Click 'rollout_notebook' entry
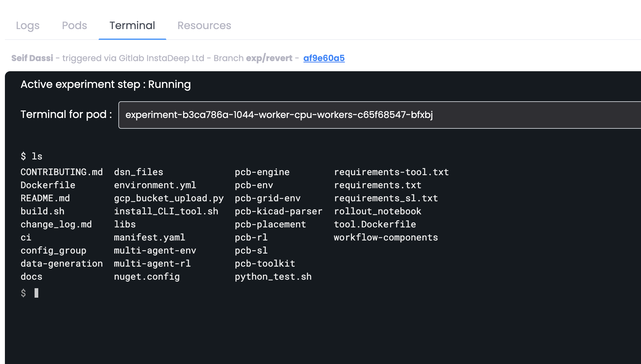Image resolution: width=641 pixels, height=364 pixels. pyautogui.click(x=378, y=211)
